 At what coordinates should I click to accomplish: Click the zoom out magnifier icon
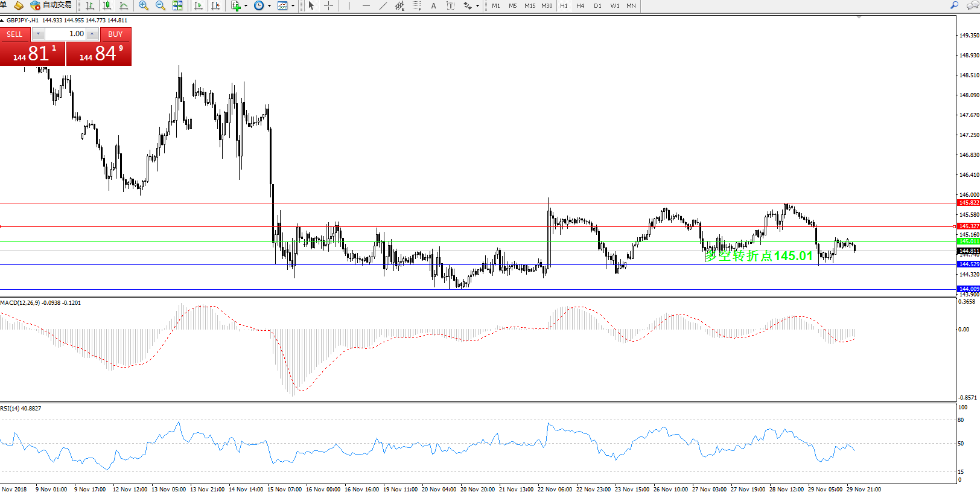coord(161,6)
